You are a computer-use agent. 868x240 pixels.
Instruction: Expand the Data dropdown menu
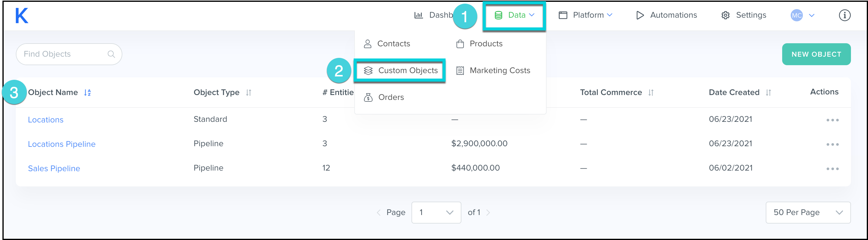514,15
